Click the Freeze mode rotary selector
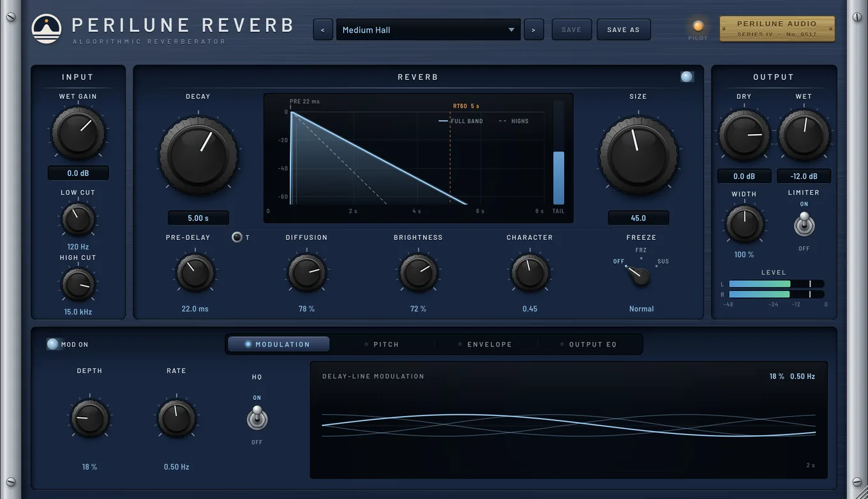 tap(640, 276)
